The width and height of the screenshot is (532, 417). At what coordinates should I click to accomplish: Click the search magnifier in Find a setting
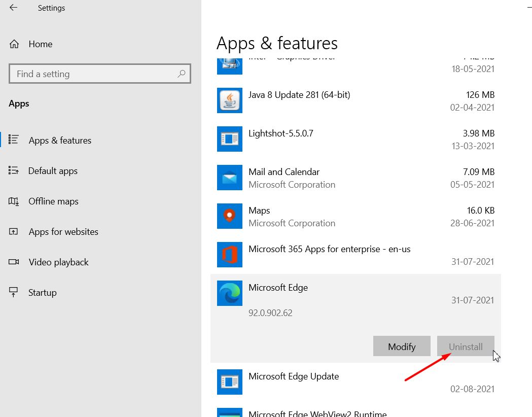pos(182,73)
